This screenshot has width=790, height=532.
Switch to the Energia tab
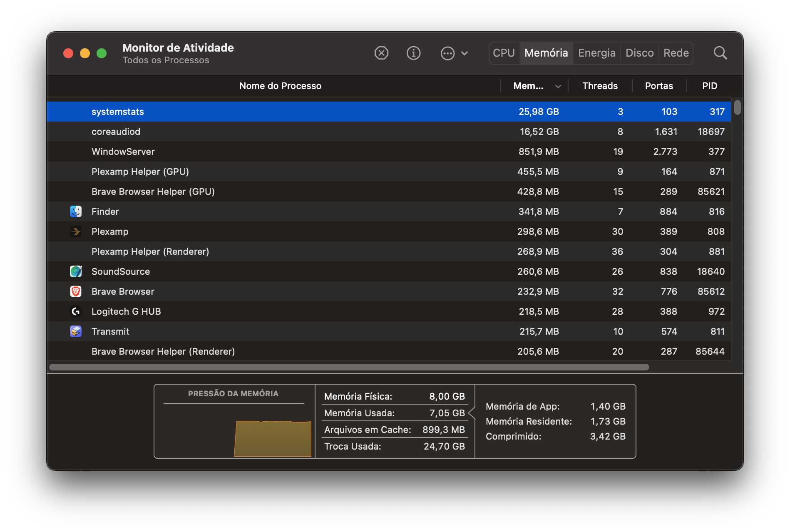[x=597, y=53]
